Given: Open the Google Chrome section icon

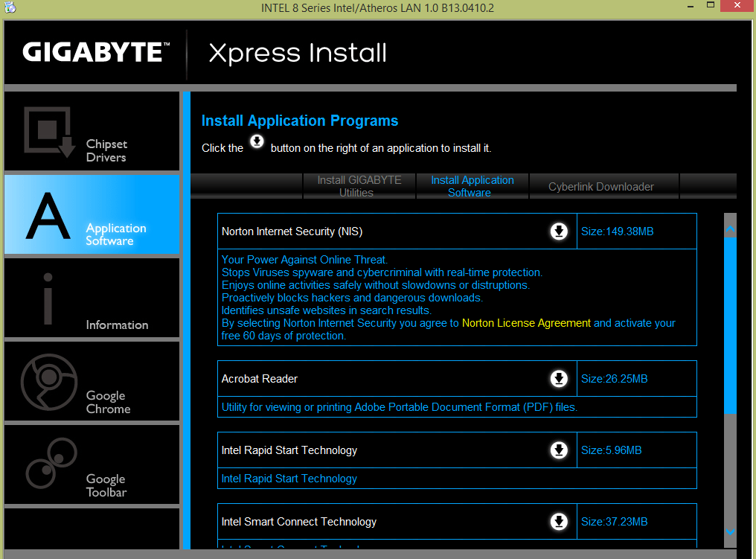Looking at the screenshot, I should [x=48, y=382].
